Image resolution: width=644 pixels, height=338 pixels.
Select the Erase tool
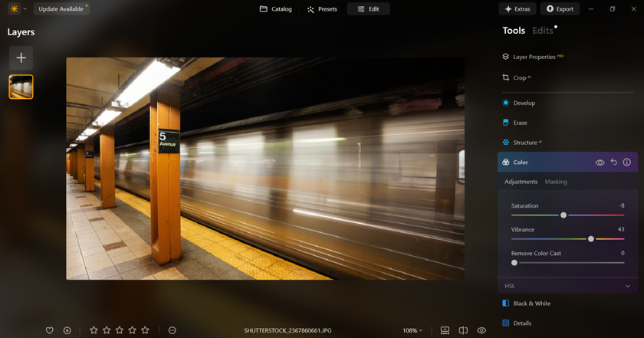pyautogui.click(x=520, y=123)
